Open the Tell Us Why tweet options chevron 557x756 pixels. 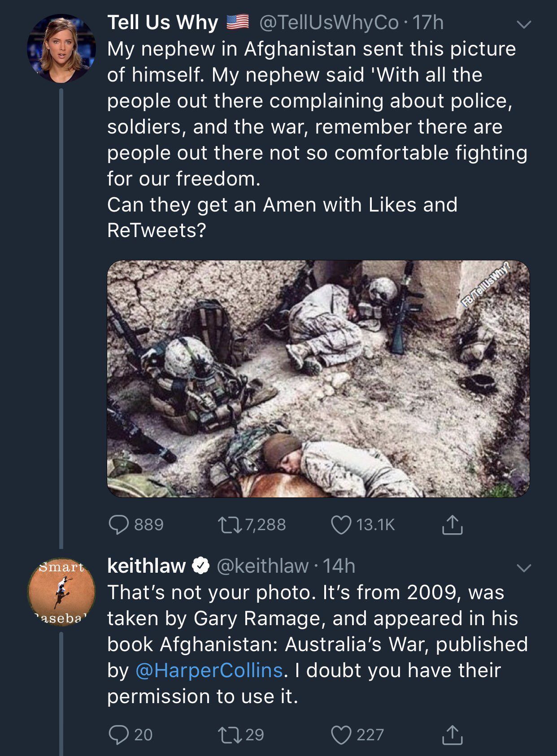[524, 24]
